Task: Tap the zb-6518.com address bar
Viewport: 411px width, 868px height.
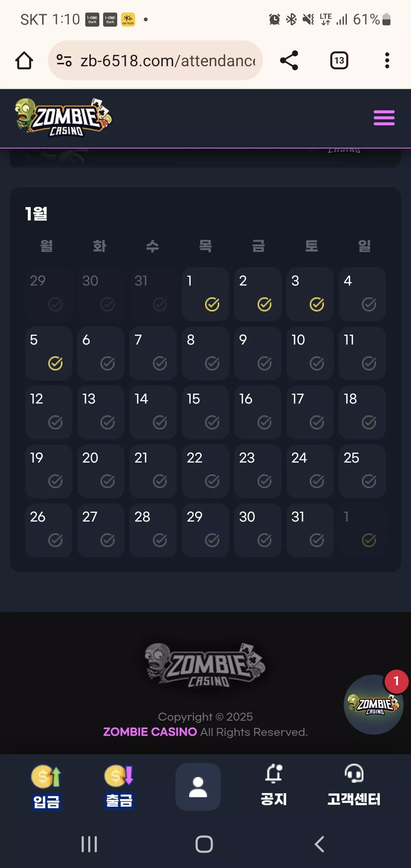Action: tap(155, 61)
